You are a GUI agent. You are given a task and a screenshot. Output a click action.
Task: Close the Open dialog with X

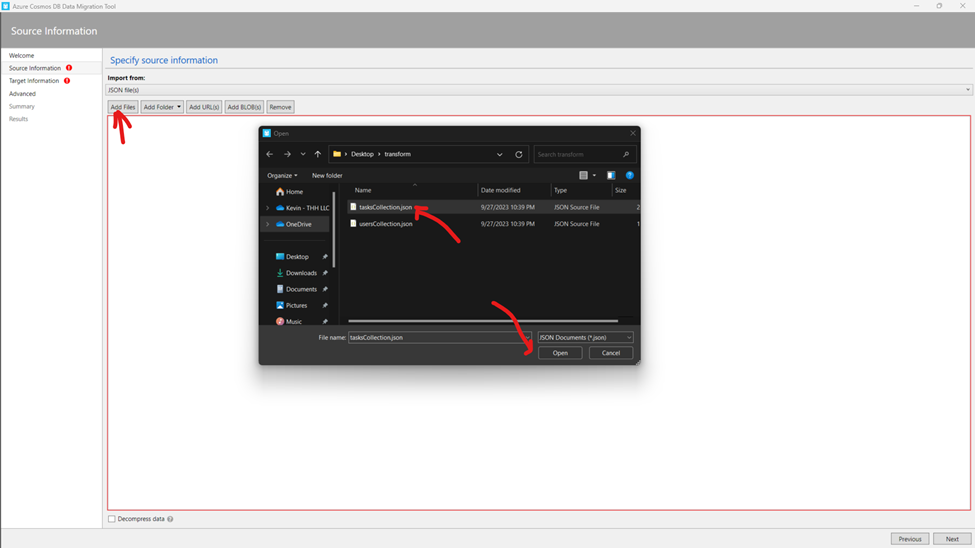point(633,133)
